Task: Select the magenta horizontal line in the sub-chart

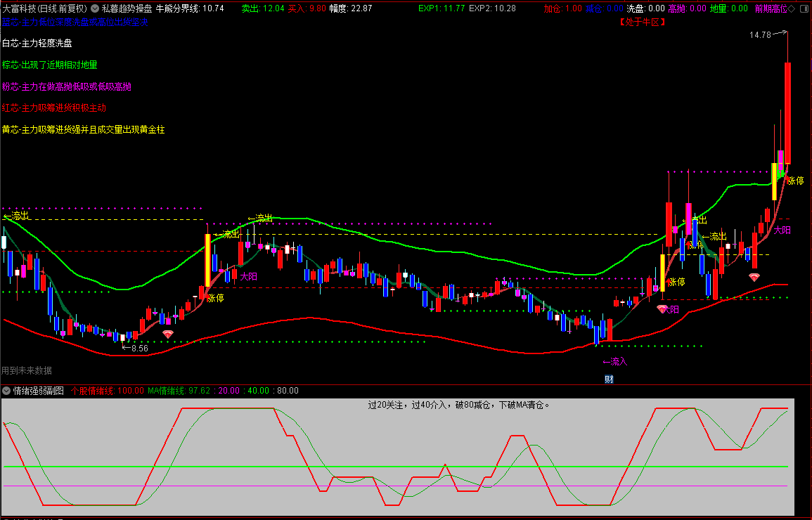Action: click(x=396, y=486)
